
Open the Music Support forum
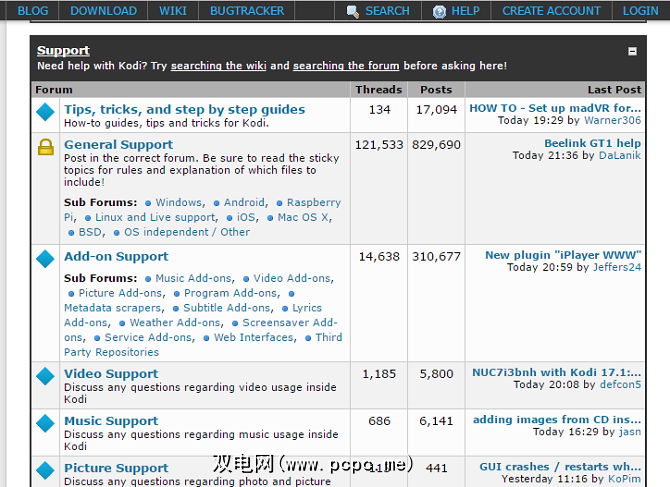pos(111,421)
